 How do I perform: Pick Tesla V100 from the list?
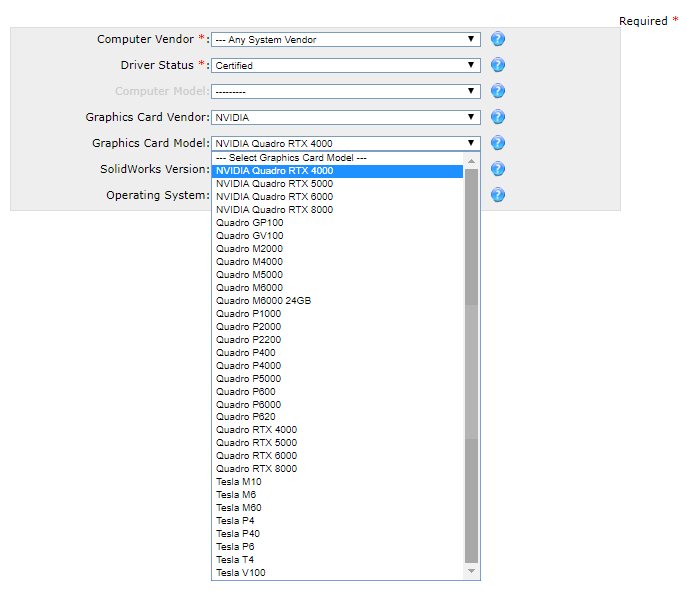240,574
